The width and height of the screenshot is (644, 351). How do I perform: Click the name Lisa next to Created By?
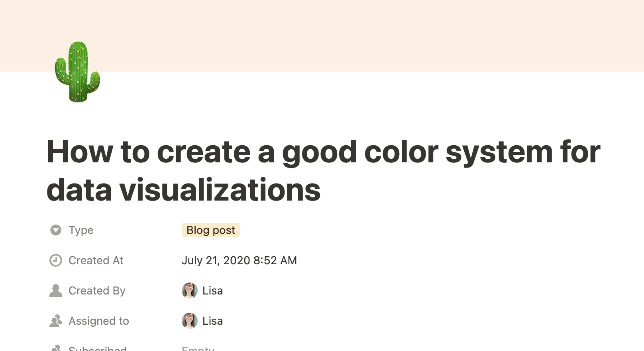point(212,291)
